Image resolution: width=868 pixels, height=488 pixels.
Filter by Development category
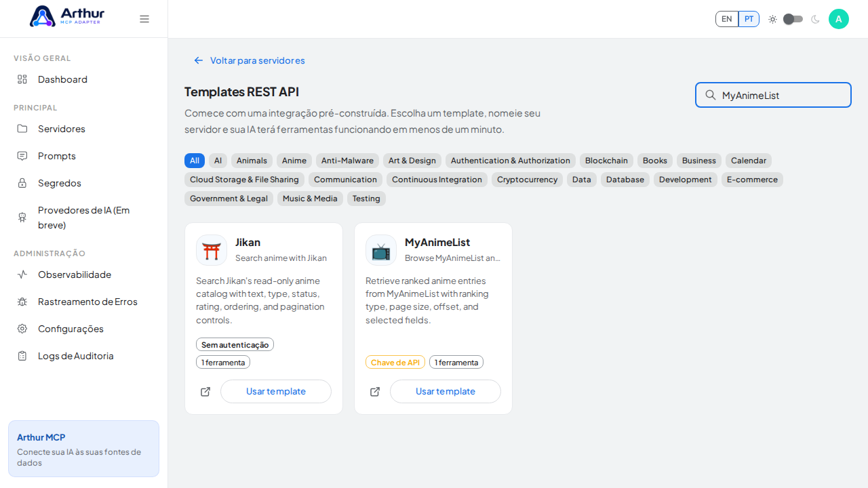(686, 180)
